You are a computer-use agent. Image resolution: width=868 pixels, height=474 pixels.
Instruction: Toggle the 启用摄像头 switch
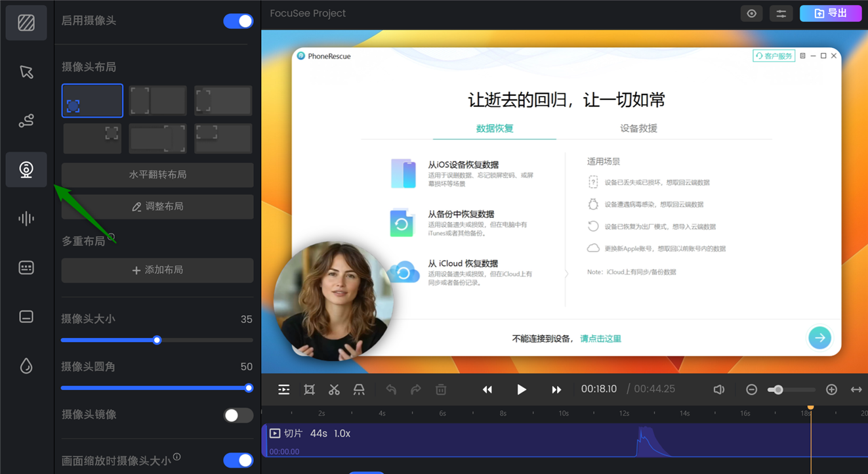(238, 21)
